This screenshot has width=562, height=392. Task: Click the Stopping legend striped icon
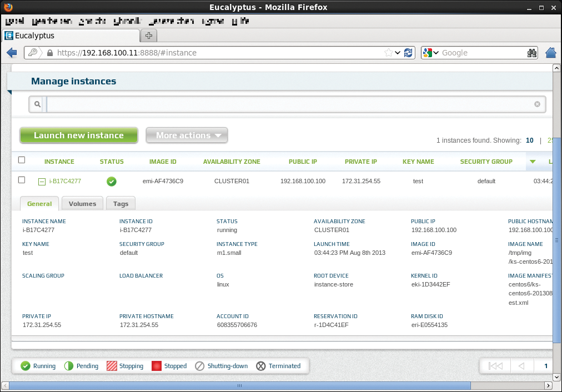112,366
